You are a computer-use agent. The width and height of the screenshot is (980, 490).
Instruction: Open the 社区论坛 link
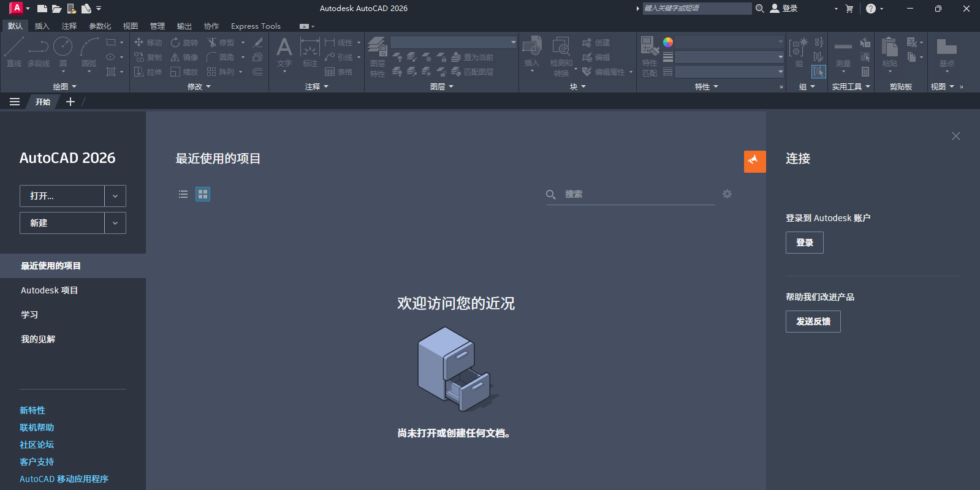(37, 445)
